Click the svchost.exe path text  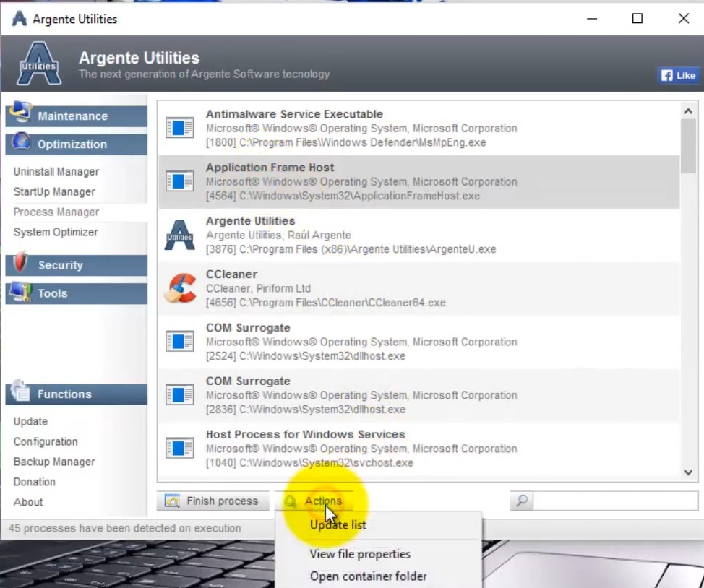[309, 463]
